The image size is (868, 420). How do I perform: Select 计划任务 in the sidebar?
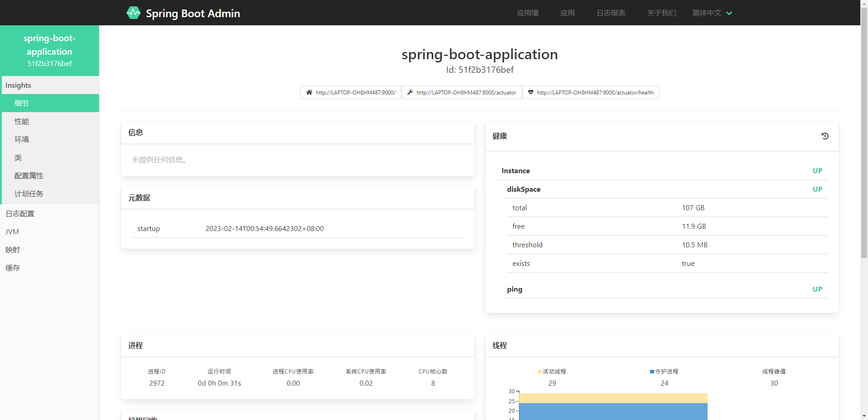50,193
